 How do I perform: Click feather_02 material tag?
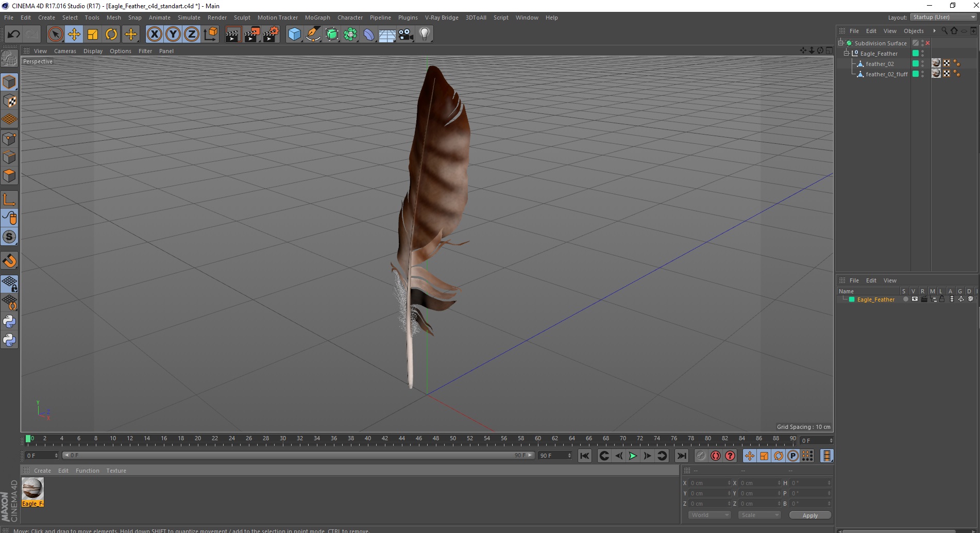pos(936,63)
